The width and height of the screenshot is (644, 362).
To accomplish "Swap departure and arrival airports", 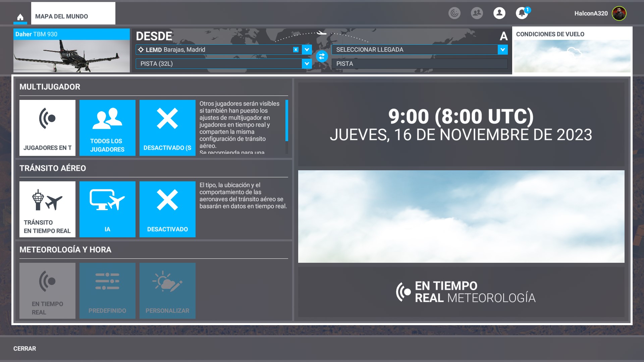I will click(x=322, y=56).
